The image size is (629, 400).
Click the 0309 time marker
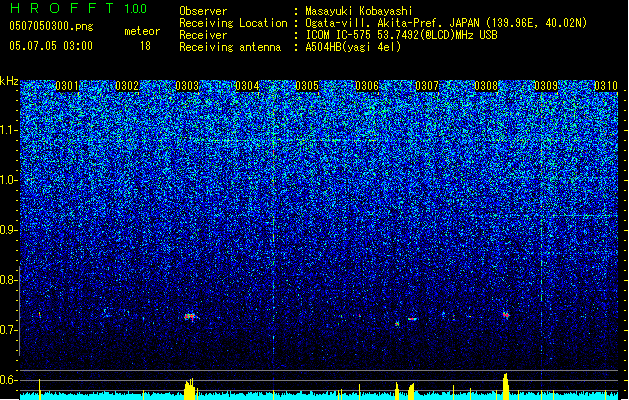(546, 86)
